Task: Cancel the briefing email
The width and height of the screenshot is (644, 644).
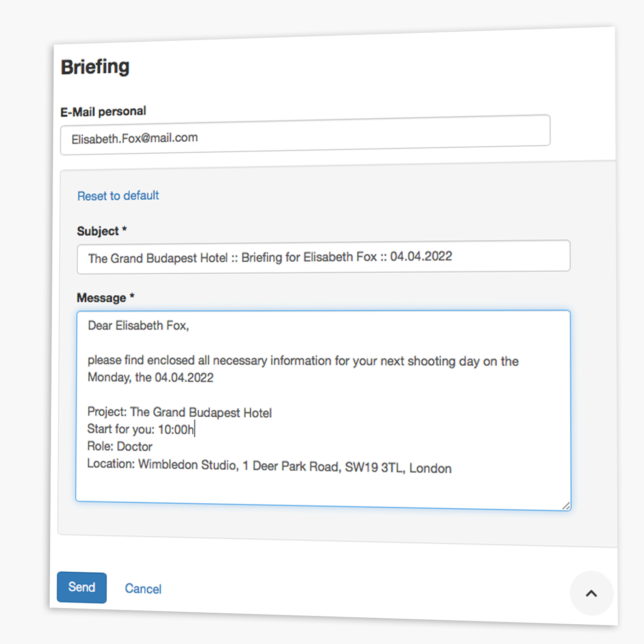Action: (x=143, y=589)
